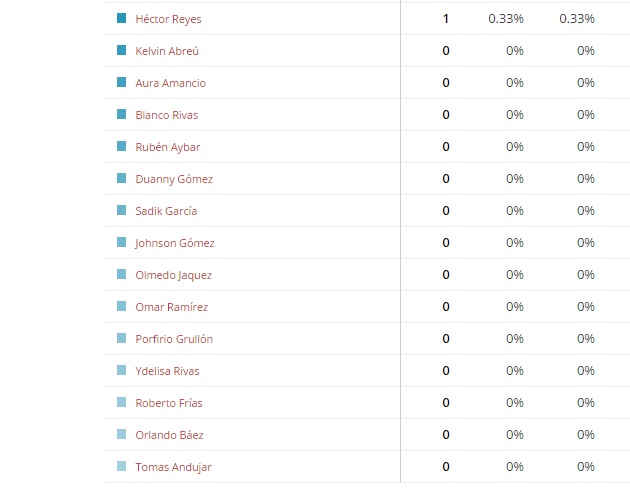Click the color swatch next to Sadik García
The height and width of the screenshot is (494, 630).
click(121, 210)
